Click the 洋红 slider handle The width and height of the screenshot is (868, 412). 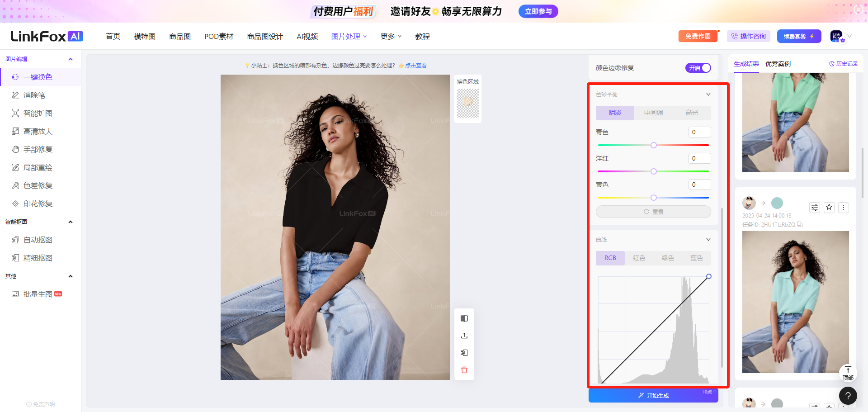[654, 171]
